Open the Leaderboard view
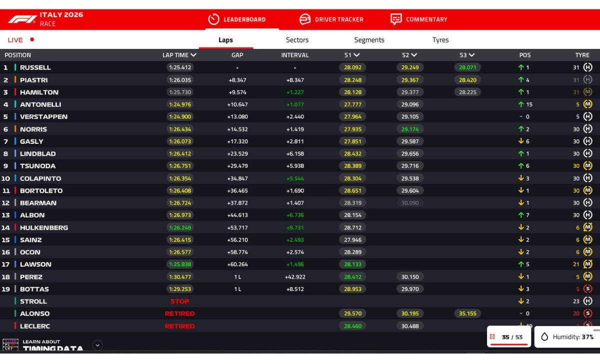 237,19
